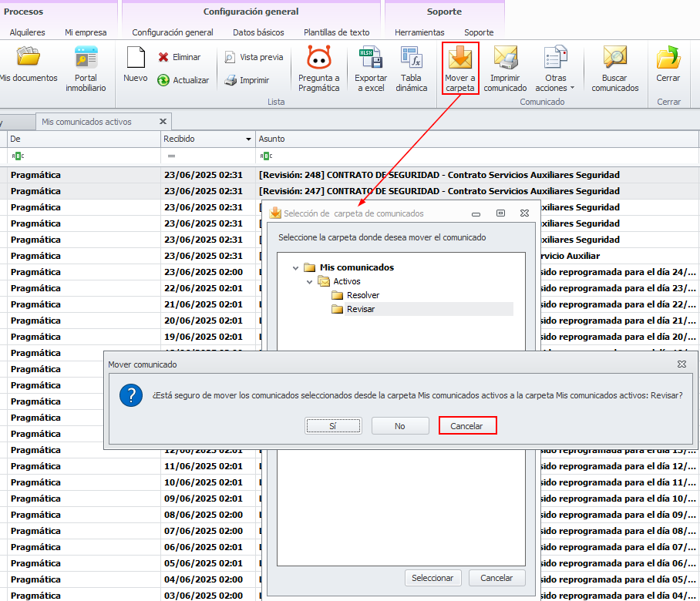Open Recibido column sort dropdown arrow
The height and width of the screenshot is (601, 700).
pyautogui.click(x=248, y=139)
